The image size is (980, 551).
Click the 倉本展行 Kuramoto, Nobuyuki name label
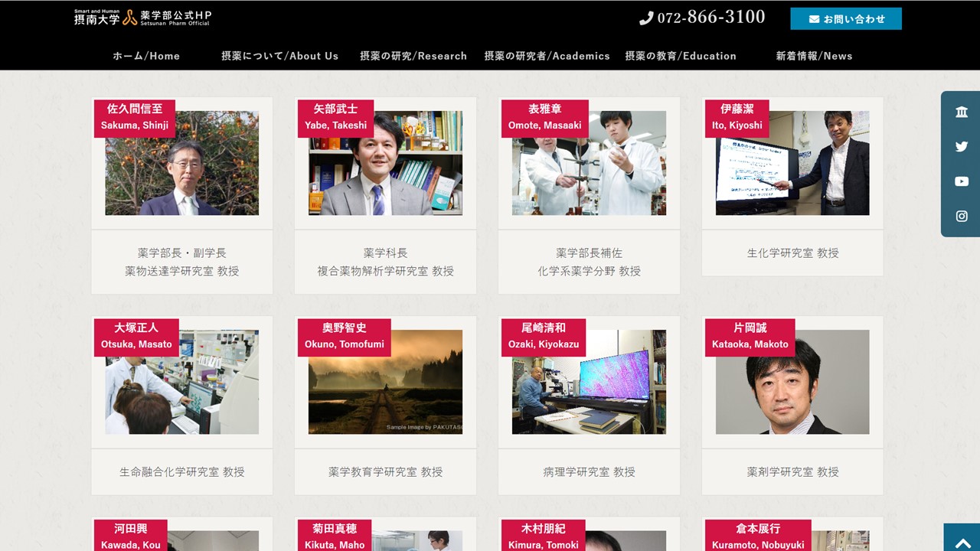click(x=758, y=536)
